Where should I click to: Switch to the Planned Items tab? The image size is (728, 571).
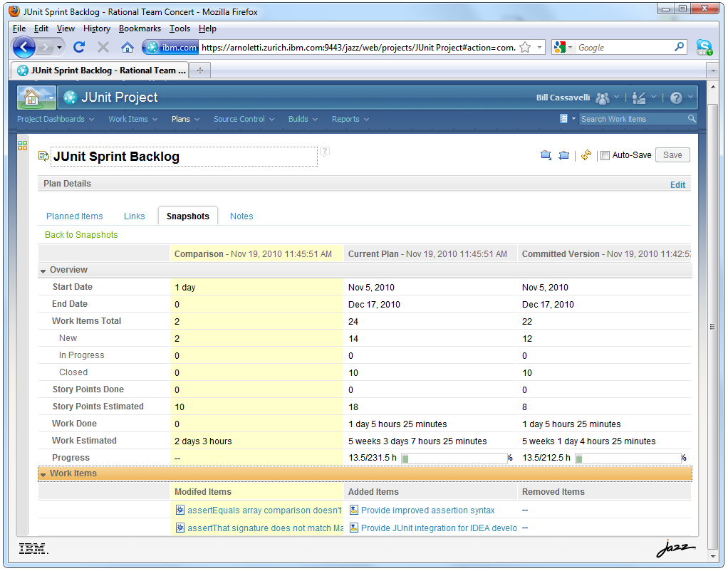(x=74, y=216)
